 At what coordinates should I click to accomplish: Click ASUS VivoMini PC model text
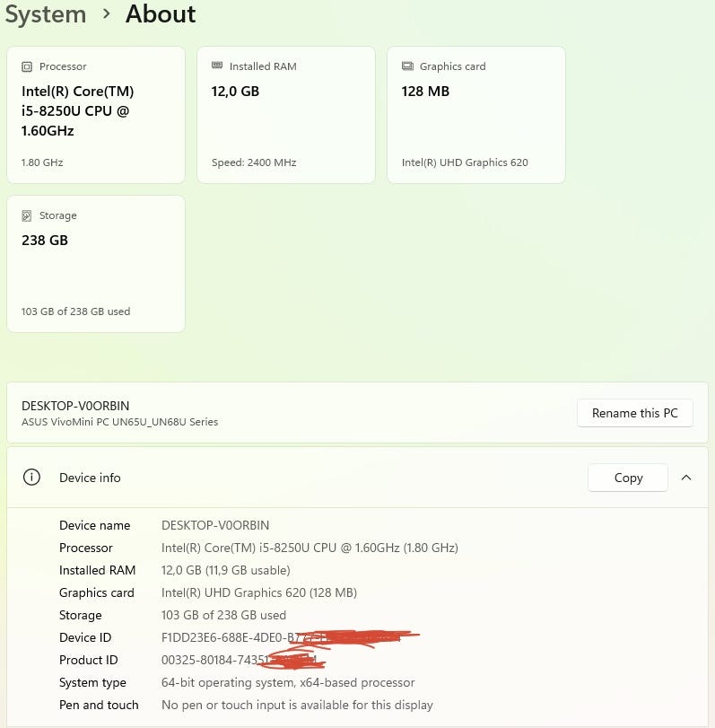119,422
